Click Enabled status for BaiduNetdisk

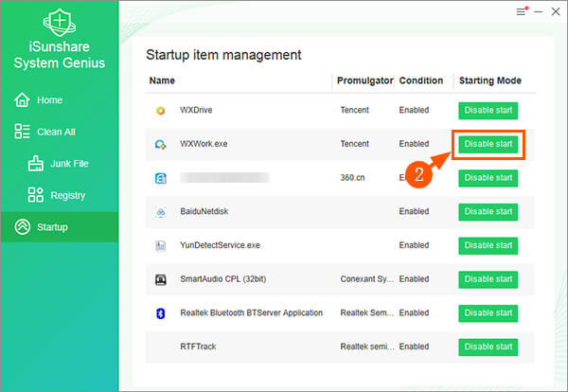point(414,211)
